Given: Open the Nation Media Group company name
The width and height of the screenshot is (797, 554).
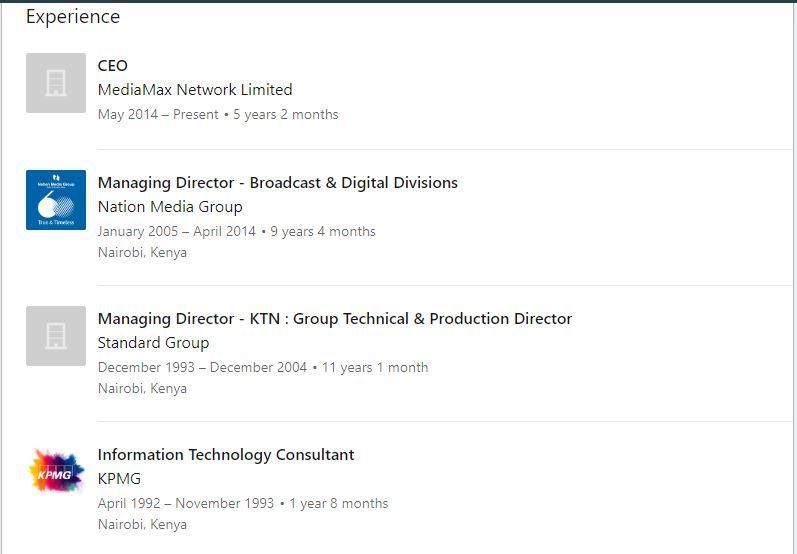Looking at the screenshot, I should pyautogui.click(x=170, y=206).
